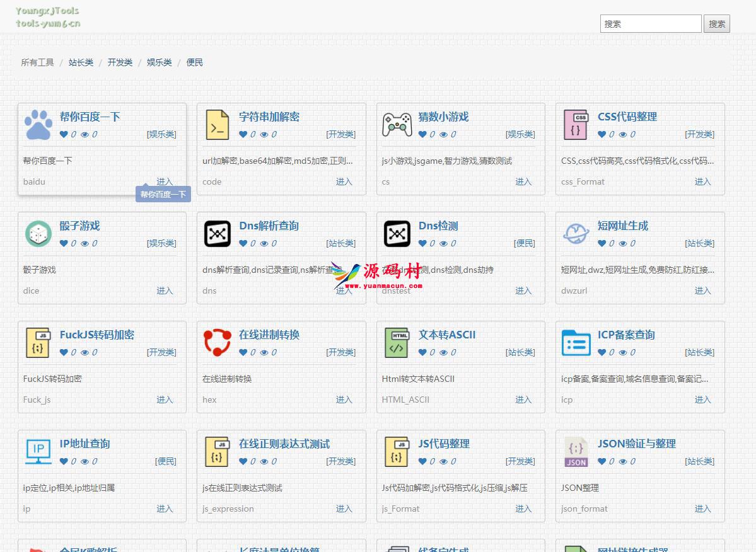This screenshot has height=552, width=756.
Task: Click the heart icon on Dns检测 card
Action: [x=422, y=243]
